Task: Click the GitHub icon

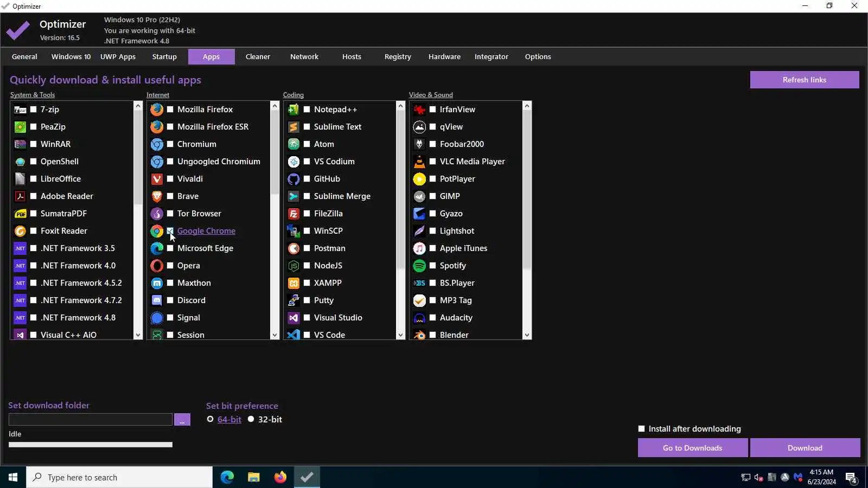Action: click(293, 179)
